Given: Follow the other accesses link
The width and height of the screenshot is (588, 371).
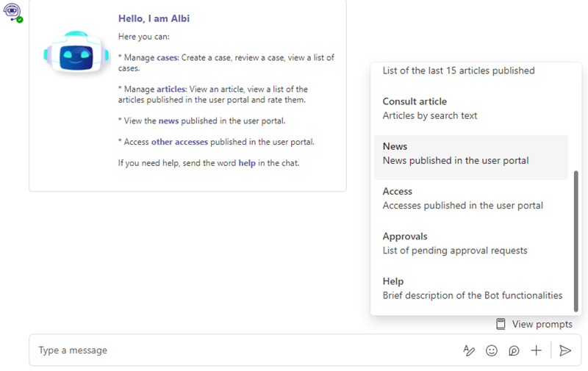Looking at the screenshot, I should (179, 142).
